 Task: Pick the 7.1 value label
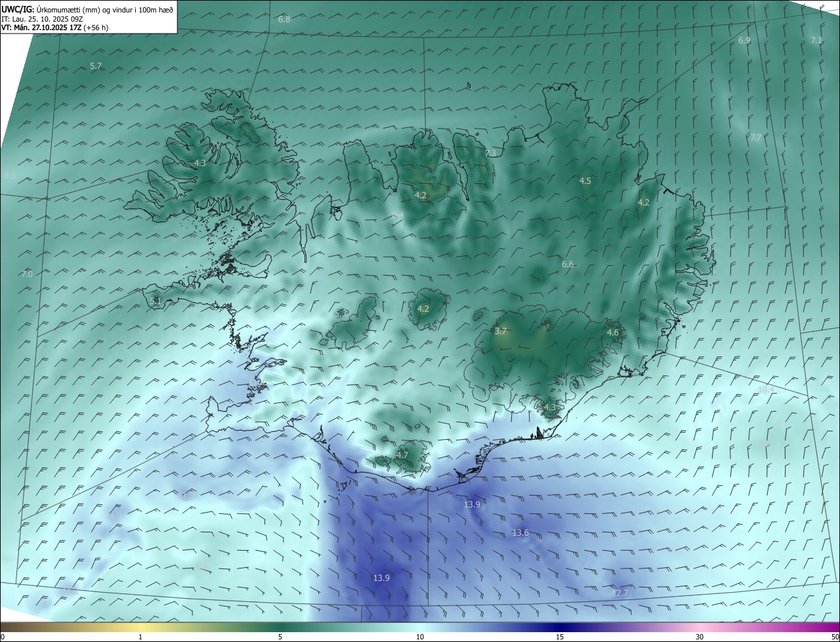[x=816, y=40]
